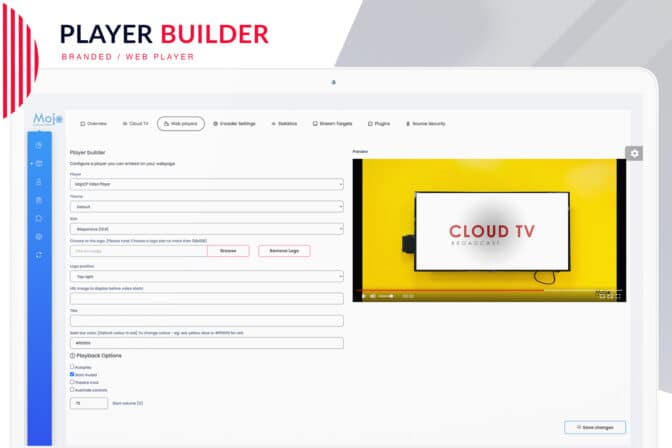Image resolution: width=672 pixels, height=448 pixels.
Task: Open the gear settings button beside the preview
Action: click(x=634, y=153)
